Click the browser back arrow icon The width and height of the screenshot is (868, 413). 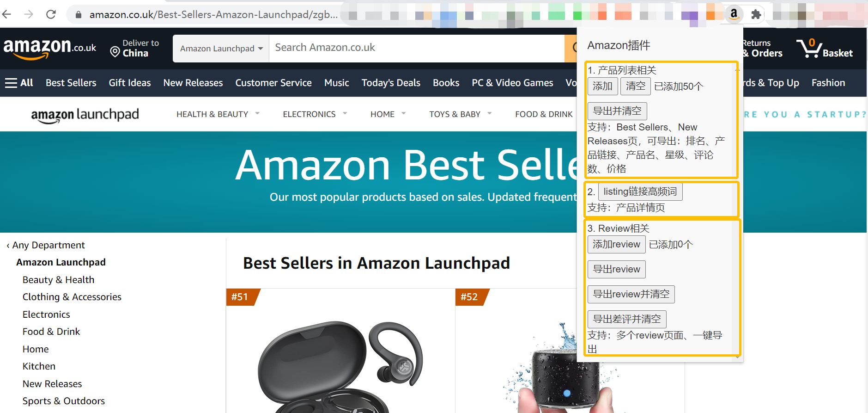(7, 14)
